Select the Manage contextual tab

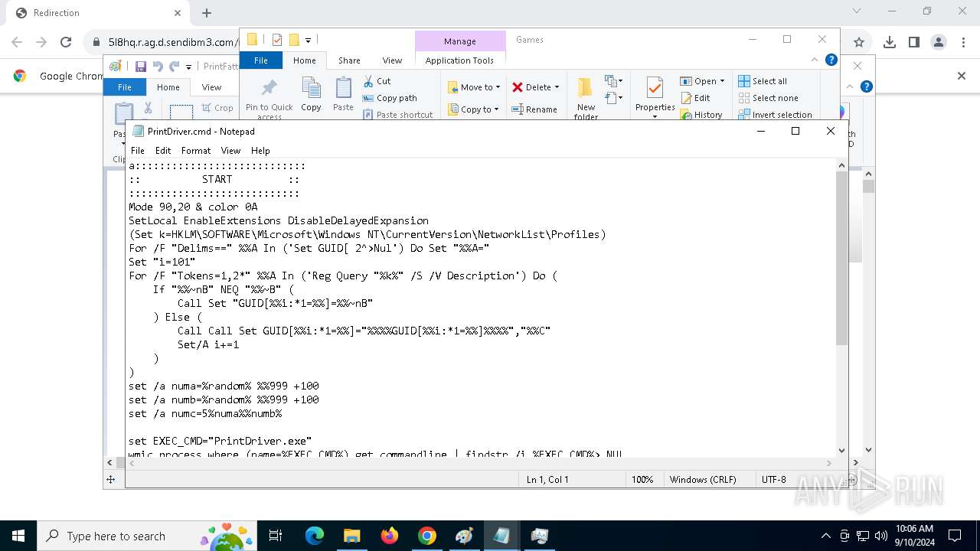point(459,41)
